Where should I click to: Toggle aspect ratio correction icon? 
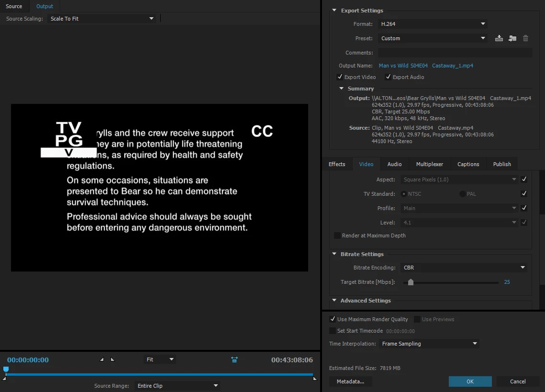234,359
